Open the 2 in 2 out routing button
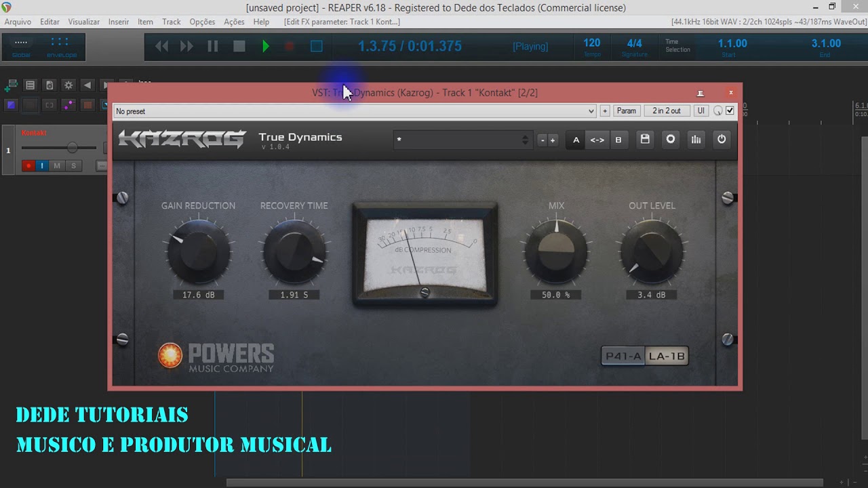The width and height of the screenshot is (868, 488). pos(667,111)
